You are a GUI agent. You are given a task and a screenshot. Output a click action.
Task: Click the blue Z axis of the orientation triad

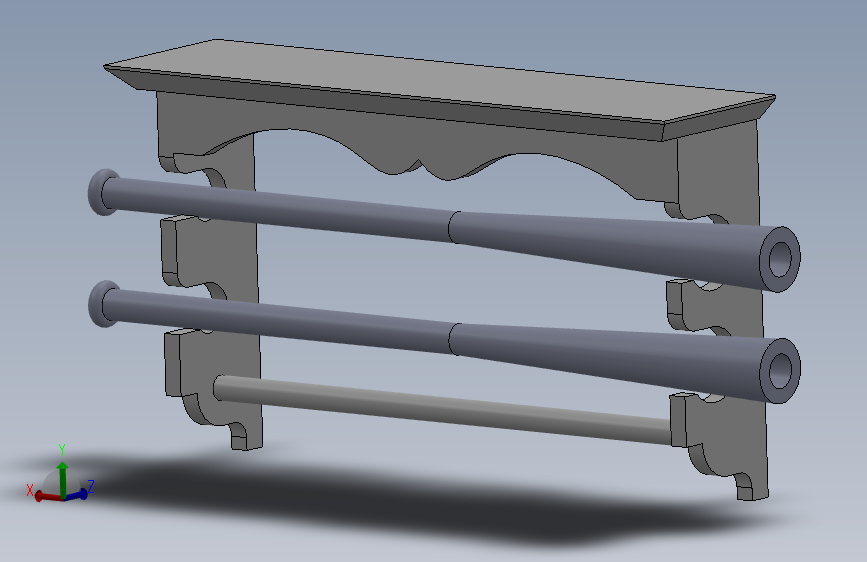[76, 495]
